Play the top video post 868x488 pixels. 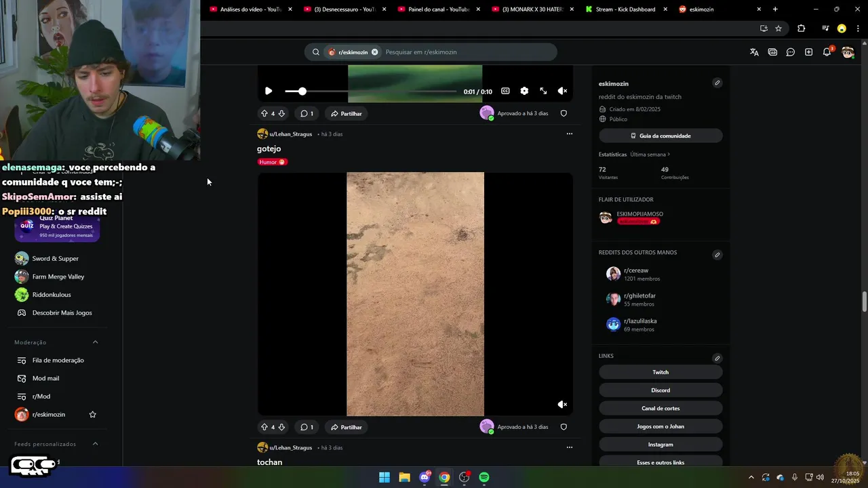pyautogui.click(x=269, y=91)
